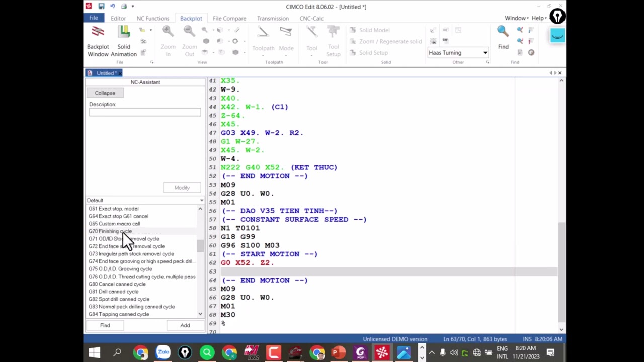Click the taskbar search magnifier

117,352
